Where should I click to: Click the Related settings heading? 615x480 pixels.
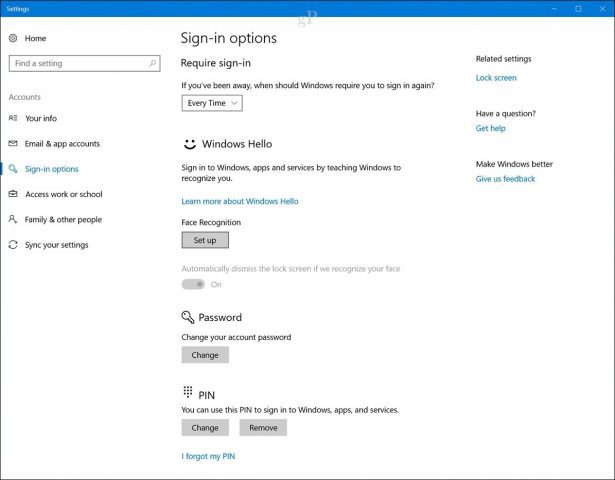(503, 59)
